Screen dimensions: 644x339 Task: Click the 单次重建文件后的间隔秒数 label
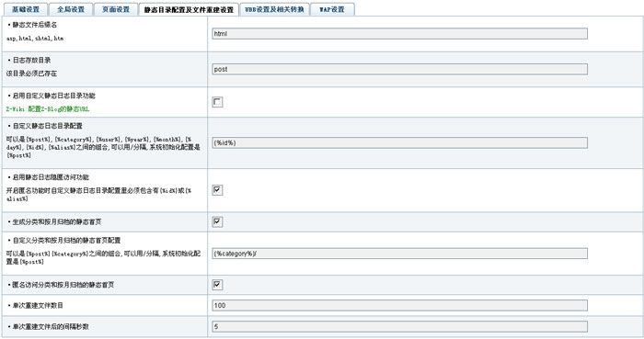[51, 327]
